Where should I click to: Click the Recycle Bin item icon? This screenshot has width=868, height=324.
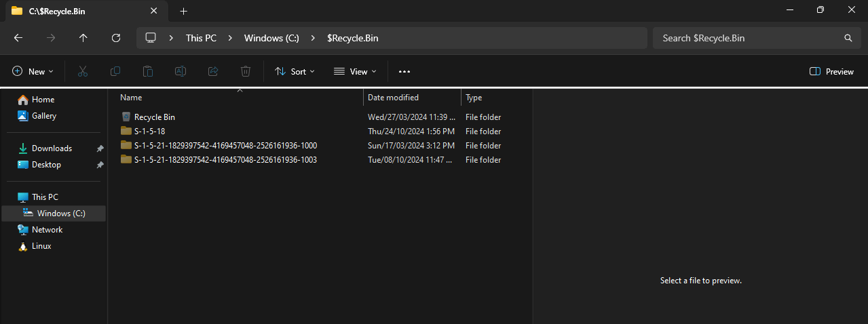(x=126, y=117)
